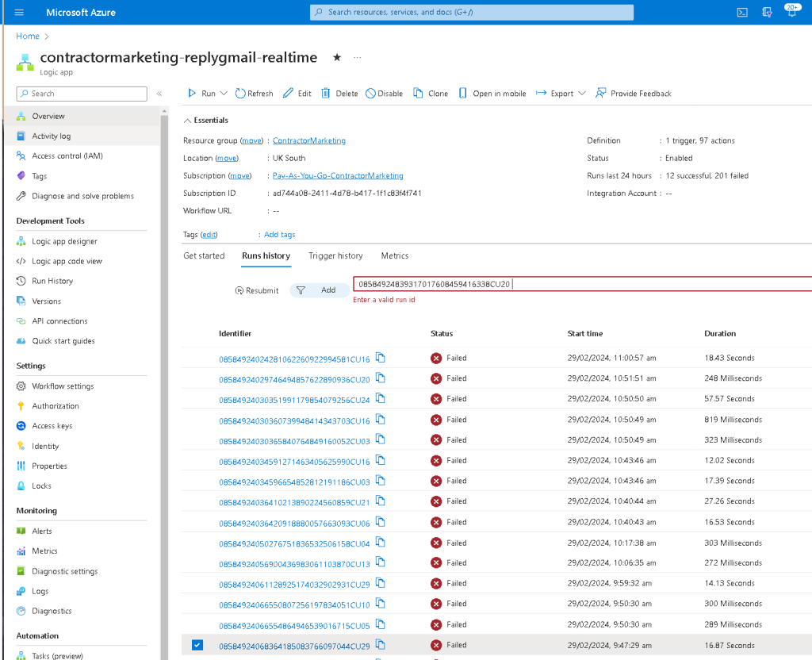Screen dimensions: 812x660
Task: Copy run identifier ending 079256CU24
Action: tap(381, 398)
